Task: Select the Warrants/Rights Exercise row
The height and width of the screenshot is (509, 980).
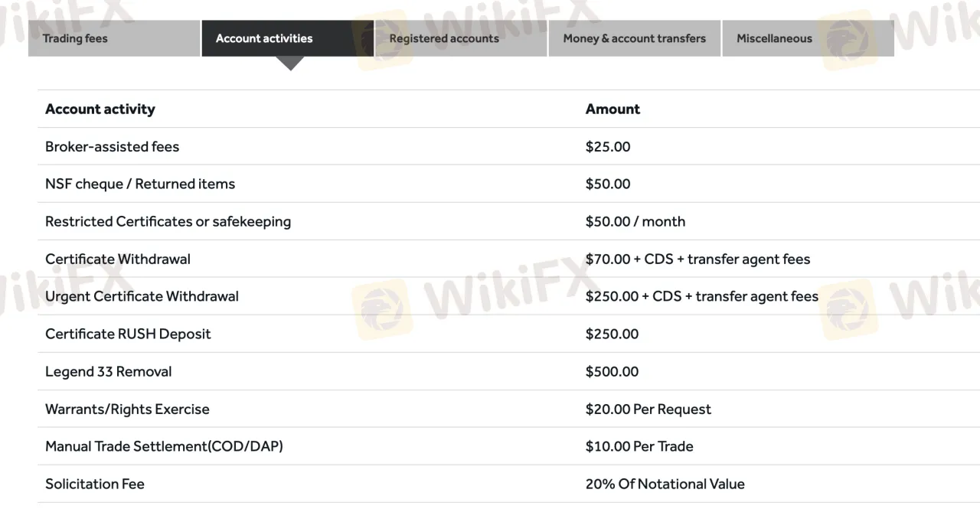Action: click(508, 409)
